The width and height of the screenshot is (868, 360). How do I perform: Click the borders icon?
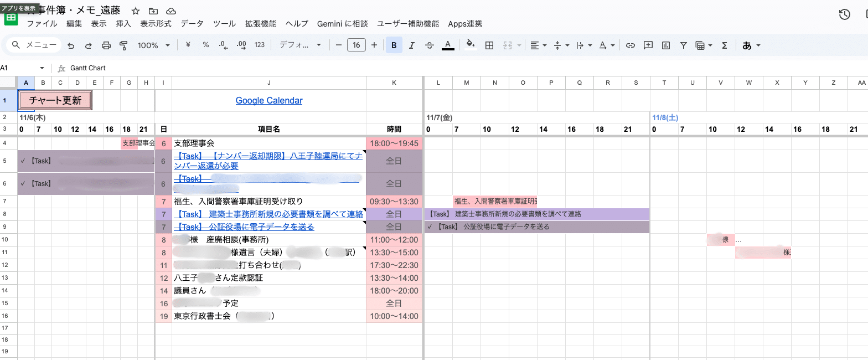[x=489, y=45]
